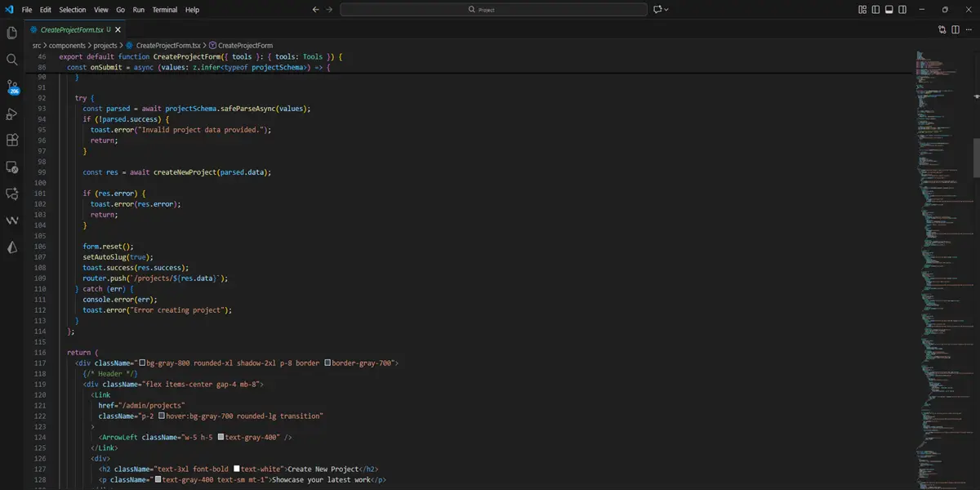
Task: Click the W extension icon in activity bar
Action: 11,220
